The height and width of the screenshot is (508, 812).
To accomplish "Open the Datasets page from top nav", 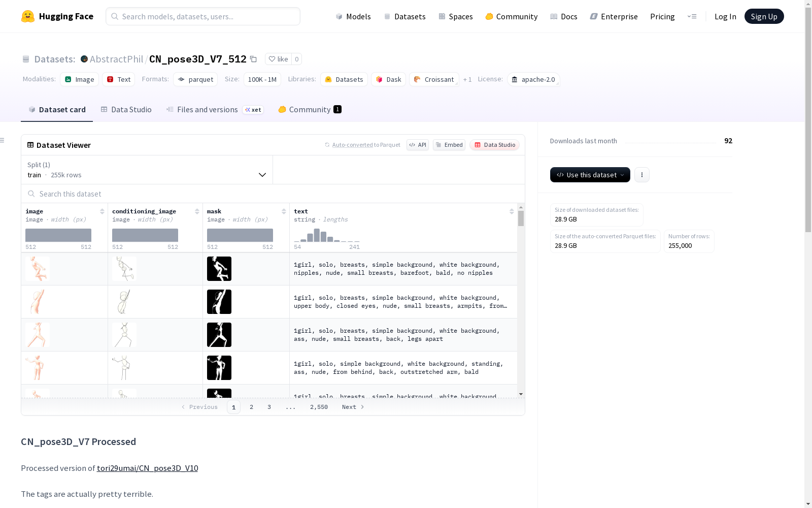I will point(404,16).
